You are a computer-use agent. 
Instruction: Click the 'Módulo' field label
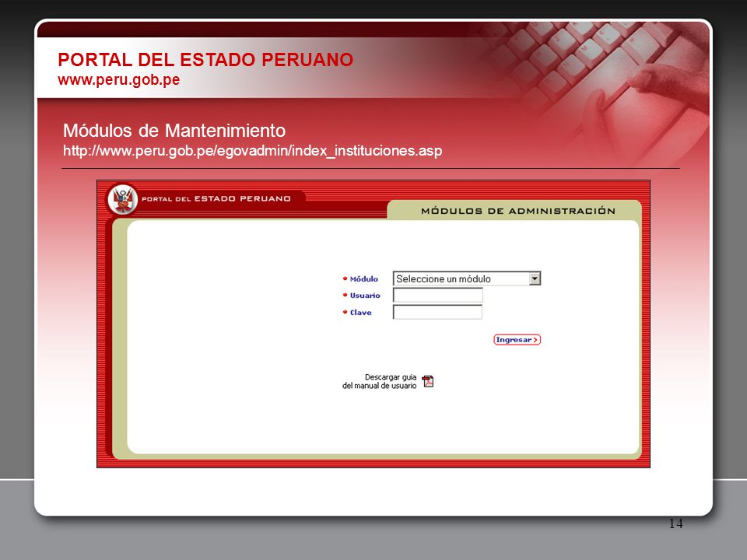pos(364,279)
